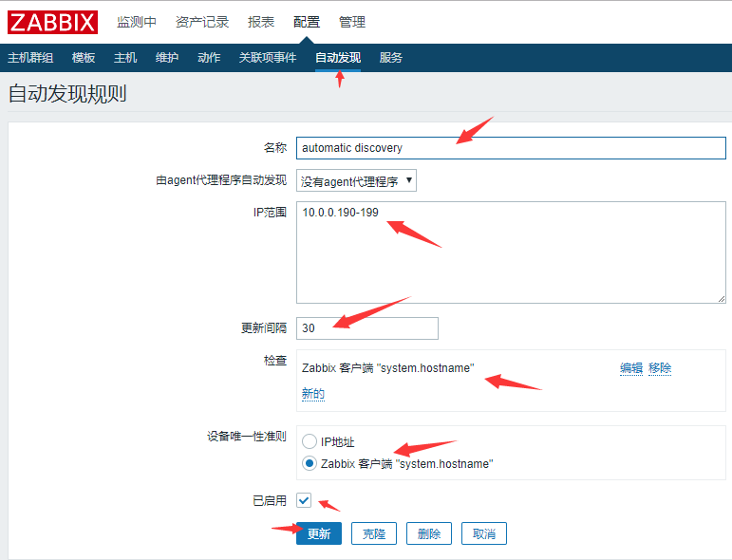This screenshot has height=560, width=732.
Task: Click the 取消 button
Action: click(x=484, y=533)
